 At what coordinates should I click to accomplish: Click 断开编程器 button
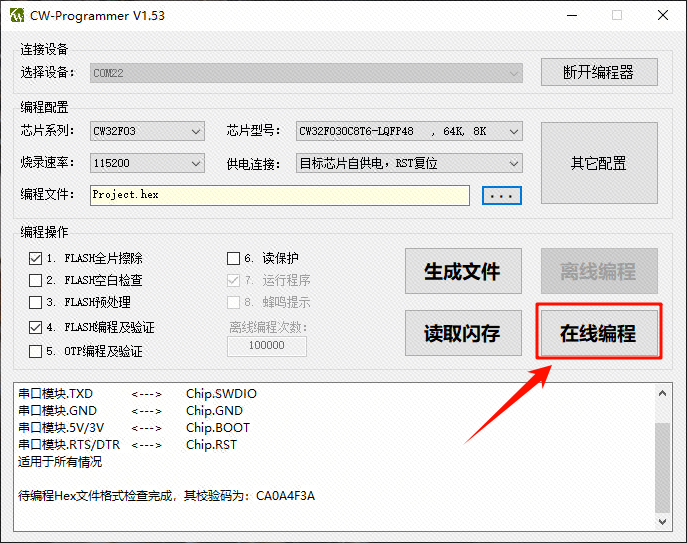point(599,72)
